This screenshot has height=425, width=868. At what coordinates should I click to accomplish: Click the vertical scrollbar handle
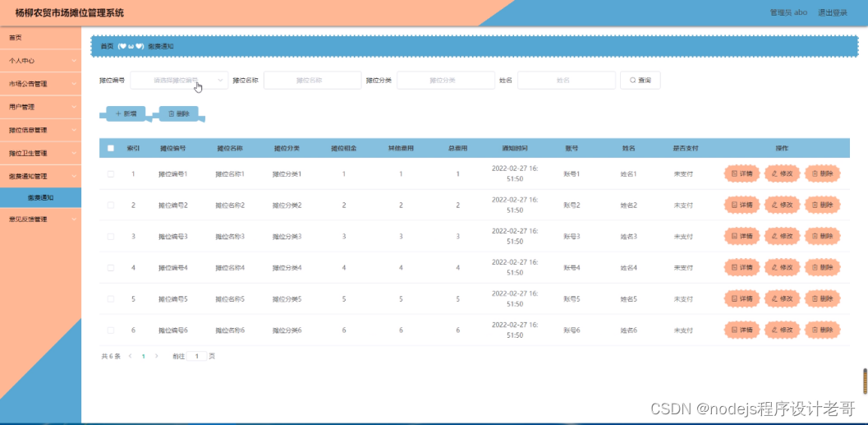click(866, 381)
